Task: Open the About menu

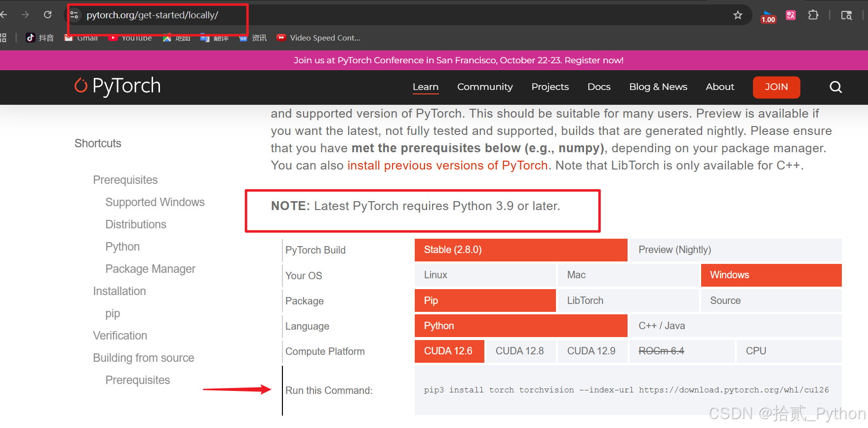Action: pyautogui.click(x=720, y=87)
